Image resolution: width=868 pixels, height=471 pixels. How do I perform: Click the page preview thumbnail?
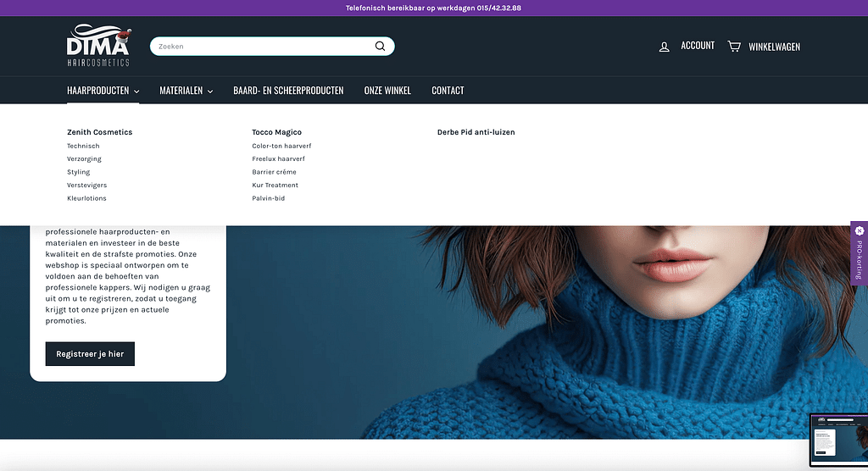pyautogui.click(x=837, y=441)
